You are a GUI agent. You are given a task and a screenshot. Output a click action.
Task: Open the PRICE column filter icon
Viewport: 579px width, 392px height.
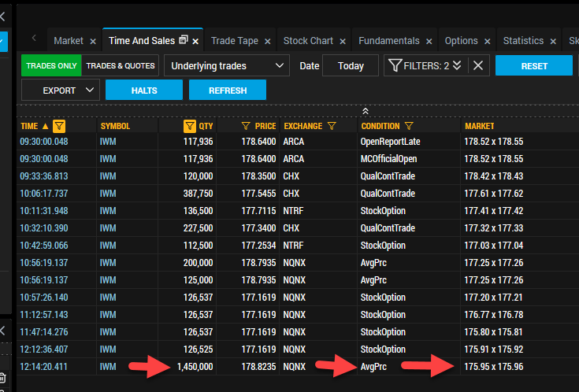pos(246,126)
